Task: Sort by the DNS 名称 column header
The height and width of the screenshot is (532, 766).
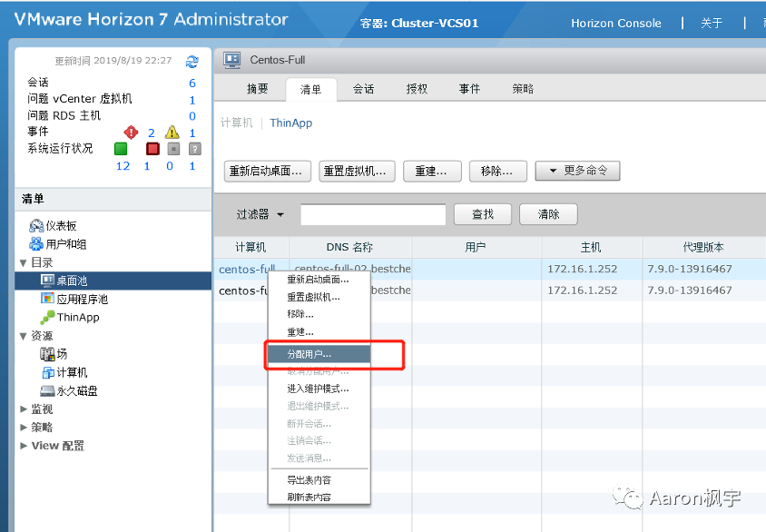Action: click(350, 247)
